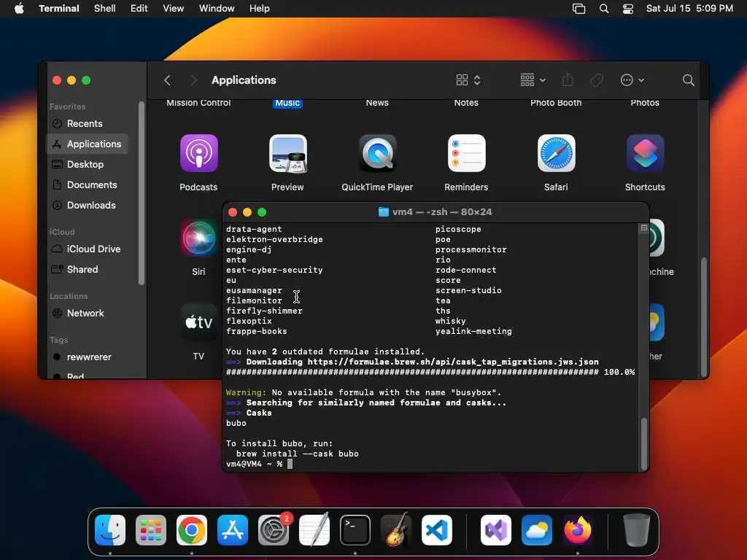
Task: Open TextEdit from the Dock
Action: click(x=314, y=530)
